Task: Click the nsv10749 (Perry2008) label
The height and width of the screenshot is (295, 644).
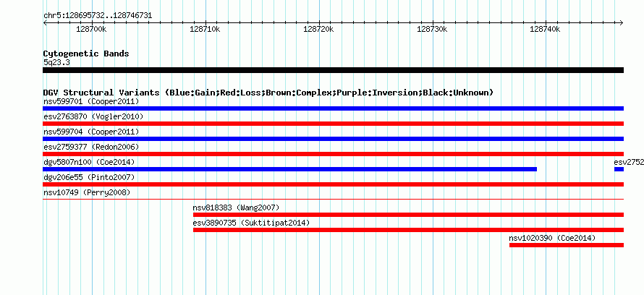Action: pyautogui.click(x=87, y=192)
